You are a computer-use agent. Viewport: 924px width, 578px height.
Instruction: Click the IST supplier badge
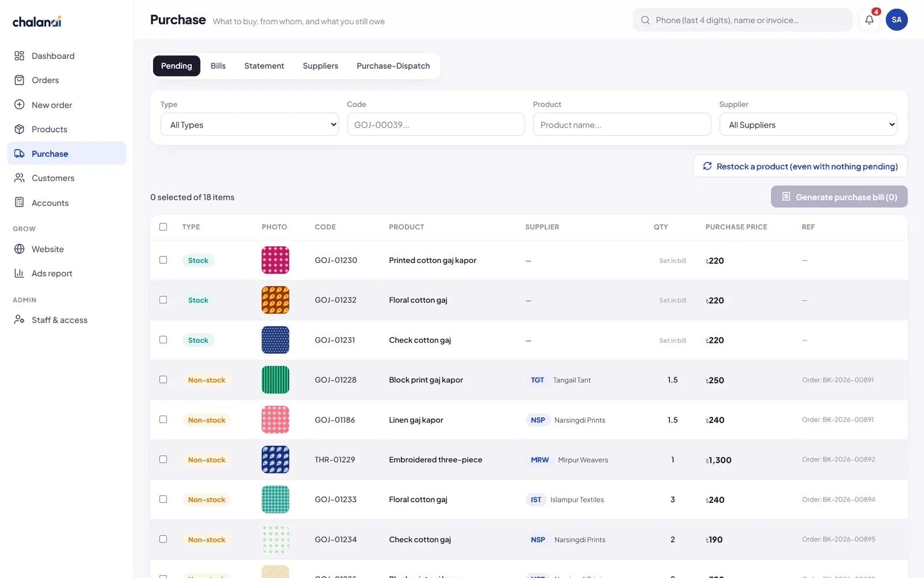pyautogui.click(x=536, y=499)
